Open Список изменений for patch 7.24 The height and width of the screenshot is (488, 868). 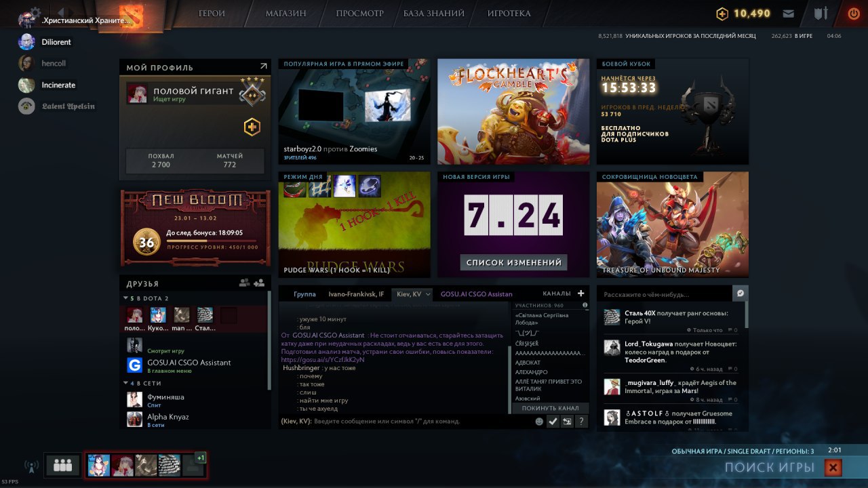coord(514,262)
